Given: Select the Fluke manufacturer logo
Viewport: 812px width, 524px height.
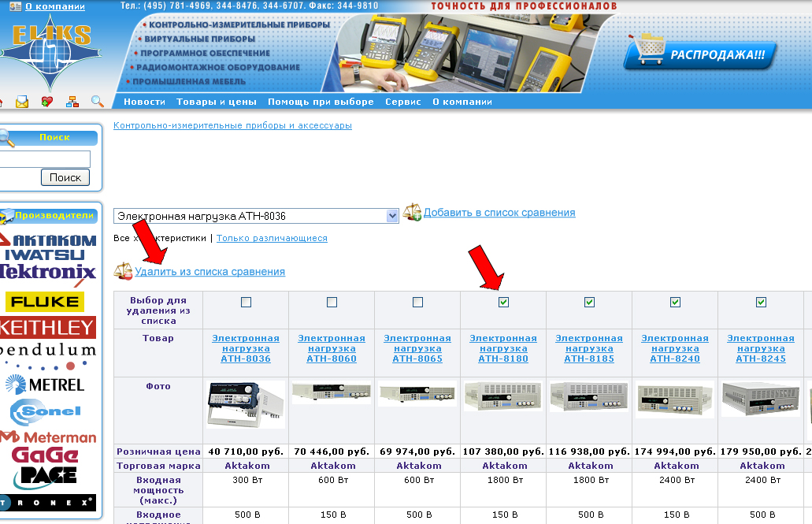Looking at the screenshot, I should pyautogui.click(x=45, y=302).
